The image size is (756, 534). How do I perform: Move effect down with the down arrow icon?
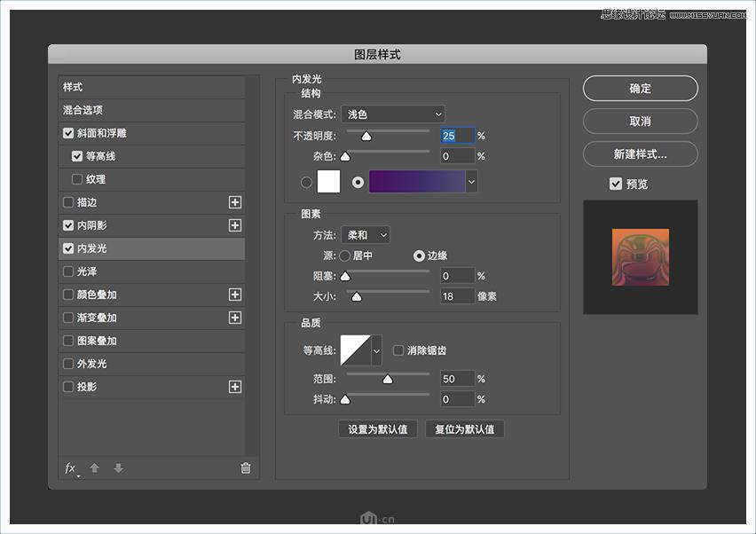point(118,468)
